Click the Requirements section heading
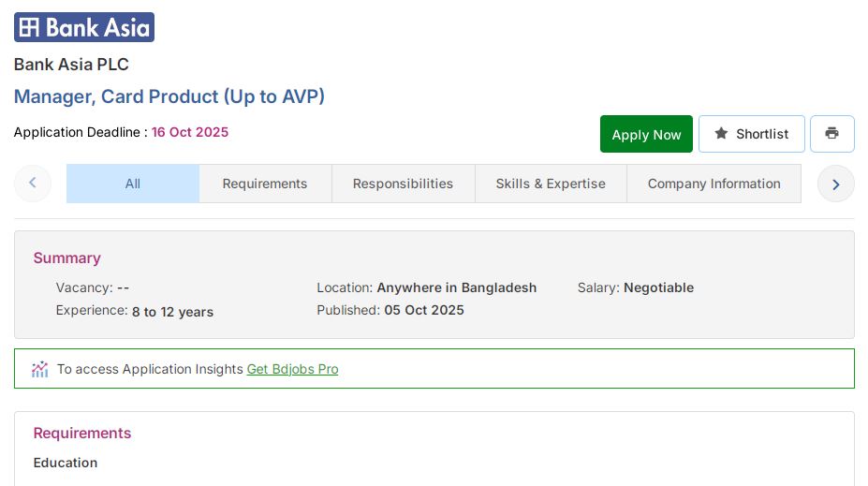Screen dimensions: 868x486 pos(82,433)
